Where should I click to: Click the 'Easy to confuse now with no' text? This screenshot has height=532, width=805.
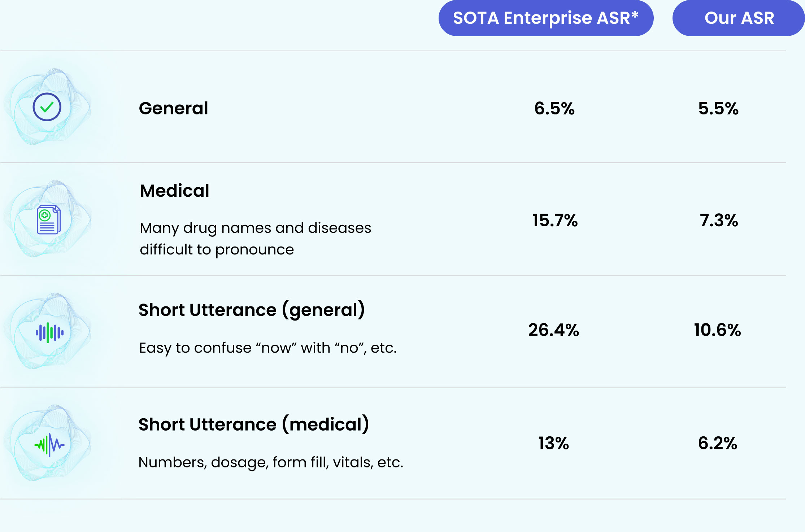click(268, 348)
